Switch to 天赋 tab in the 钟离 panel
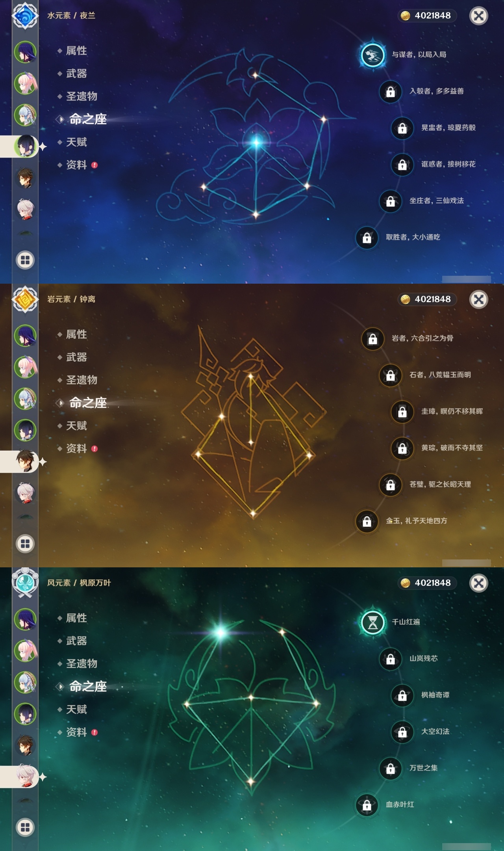This screenshot has width=504, height=851. click(76, 426)
